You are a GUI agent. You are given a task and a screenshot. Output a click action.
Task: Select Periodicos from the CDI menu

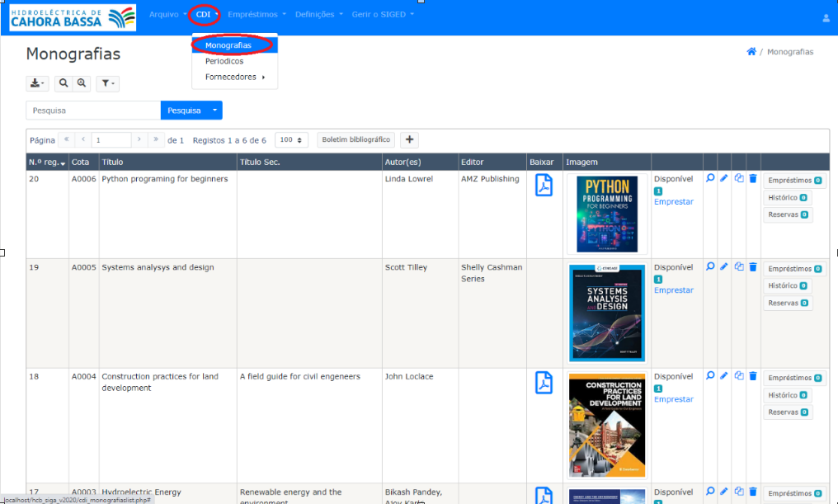pyautogui.click(x=224, y=61)
